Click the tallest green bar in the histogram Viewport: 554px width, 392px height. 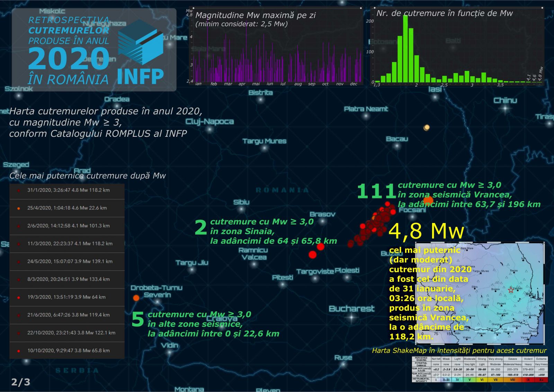point(405,48)
